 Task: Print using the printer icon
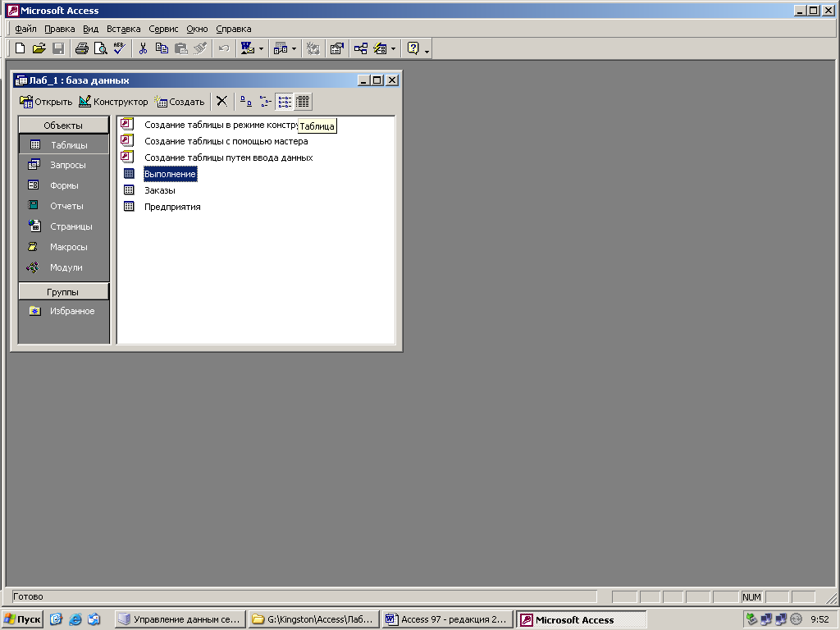click(81, 48)
